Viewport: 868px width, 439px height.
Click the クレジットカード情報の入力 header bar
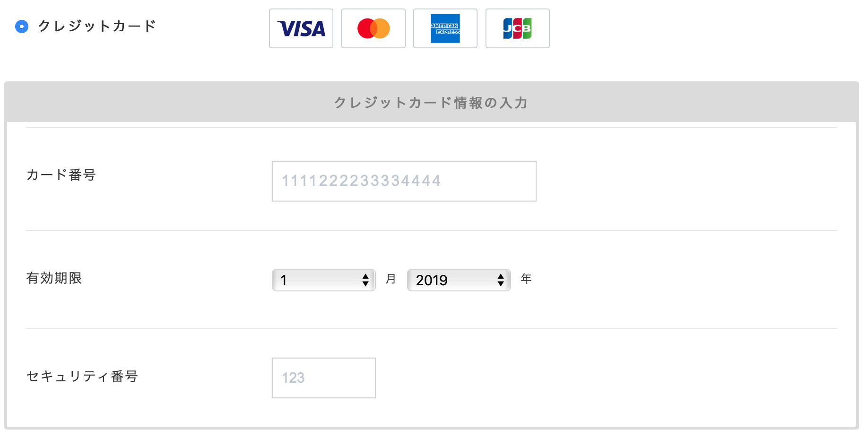432,102
